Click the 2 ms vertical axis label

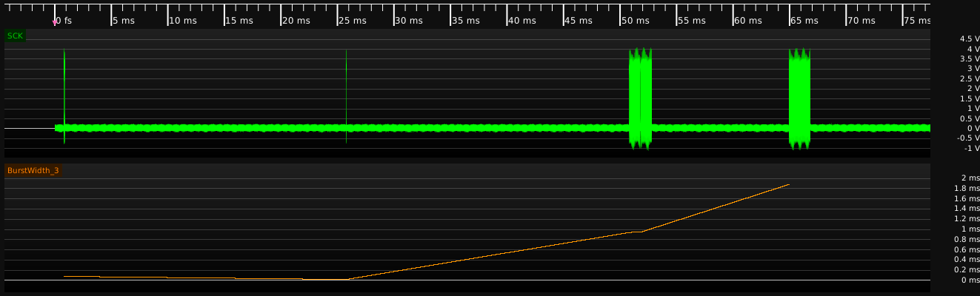[970, 178]
